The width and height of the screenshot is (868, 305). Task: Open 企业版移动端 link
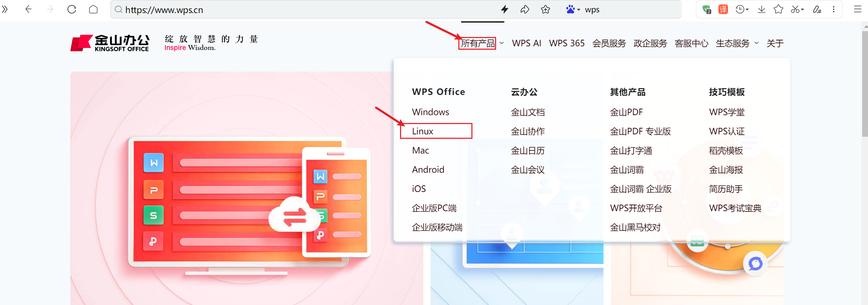click(437, 227)
